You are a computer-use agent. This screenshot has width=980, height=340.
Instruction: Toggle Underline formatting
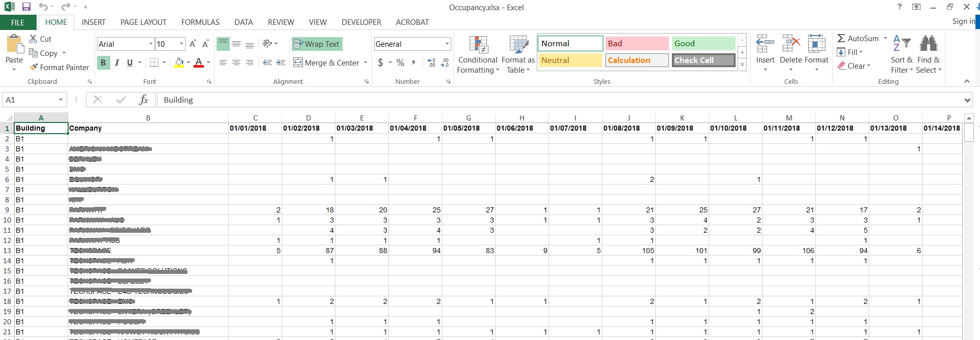(130, 63)
